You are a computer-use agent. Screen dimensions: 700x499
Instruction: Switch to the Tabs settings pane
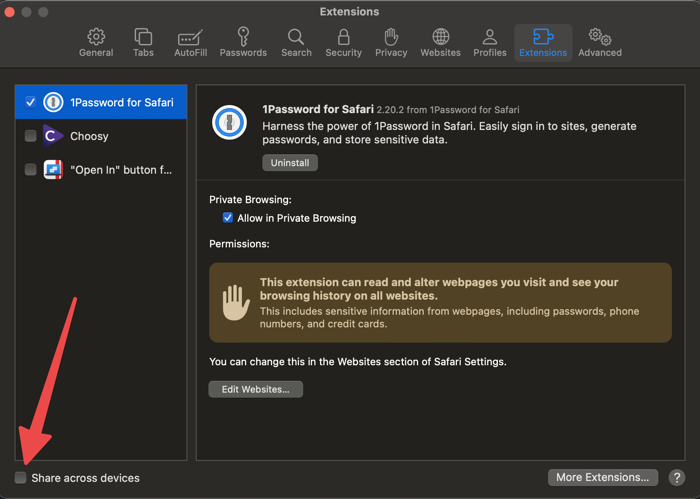tap(143, 42)
